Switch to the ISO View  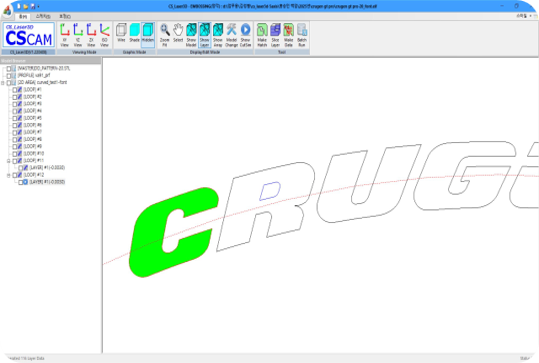[104, 35]
